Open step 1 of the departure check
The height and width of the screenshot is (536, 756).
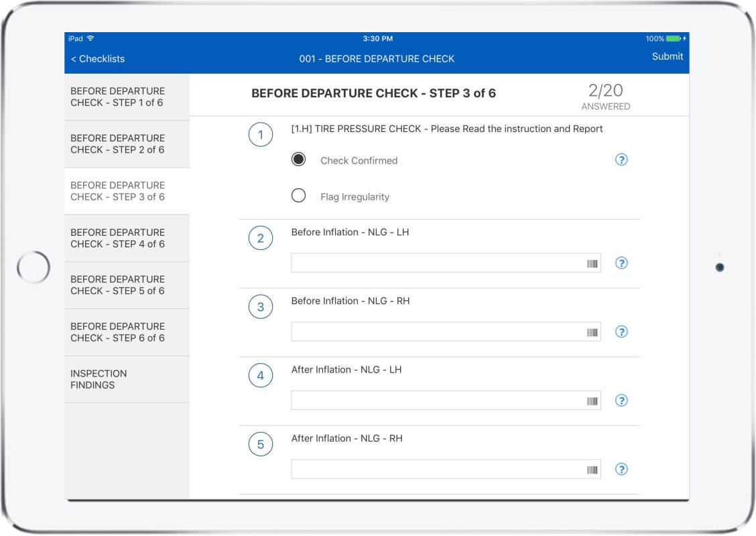pyautogui.click(x=127, y=96)
